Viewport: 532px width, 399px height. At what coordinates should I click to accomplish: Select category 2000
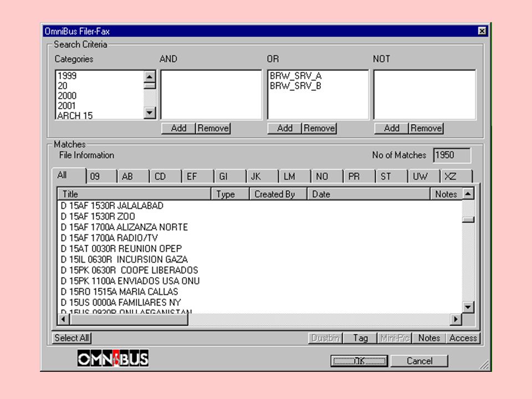[x=100, y=96]
